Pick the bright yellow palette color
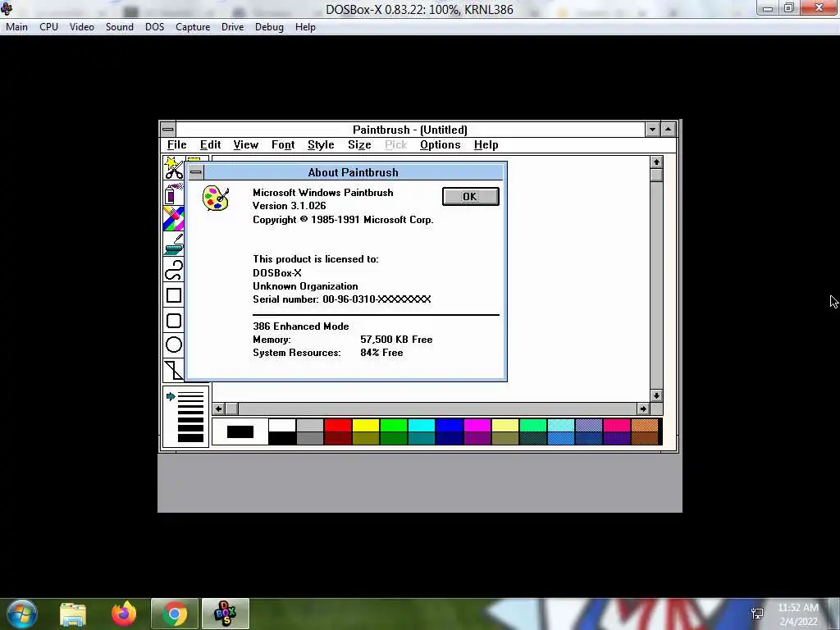 click(365, 426)
